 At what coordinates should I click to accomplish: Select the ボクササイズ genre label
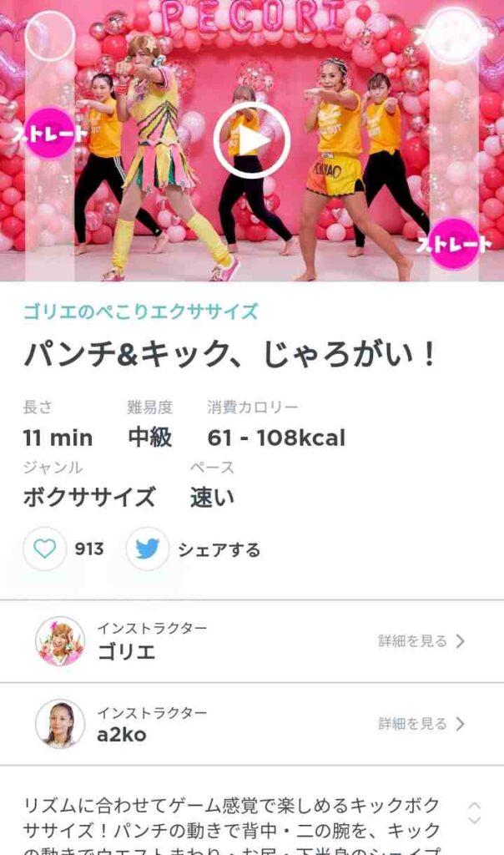(89, 498)
